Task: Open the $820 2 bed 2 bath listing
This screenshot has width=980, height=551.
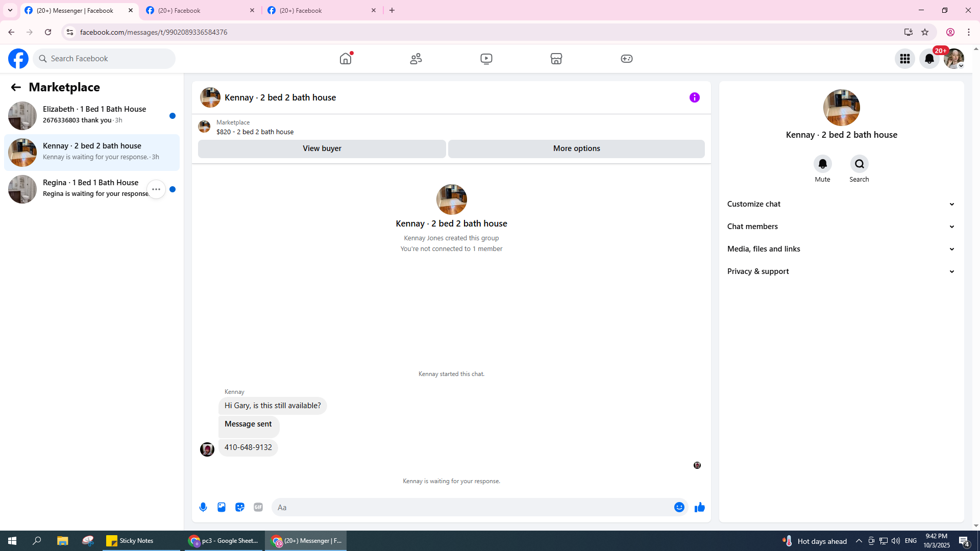Action: point(255,132)
